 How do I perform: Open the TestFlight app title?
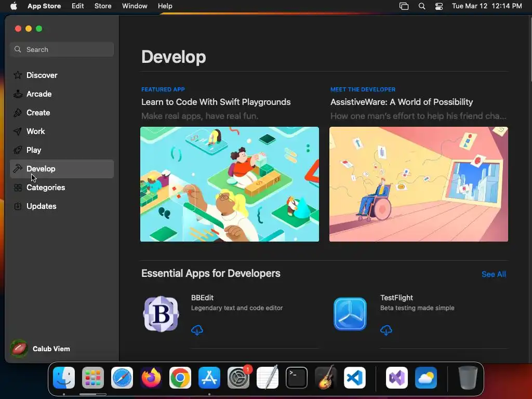396,298
